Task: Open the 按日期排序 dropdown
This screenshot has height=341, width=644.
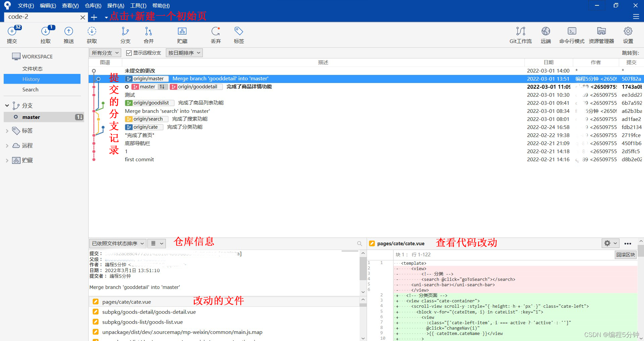Action: click(184, 53)
